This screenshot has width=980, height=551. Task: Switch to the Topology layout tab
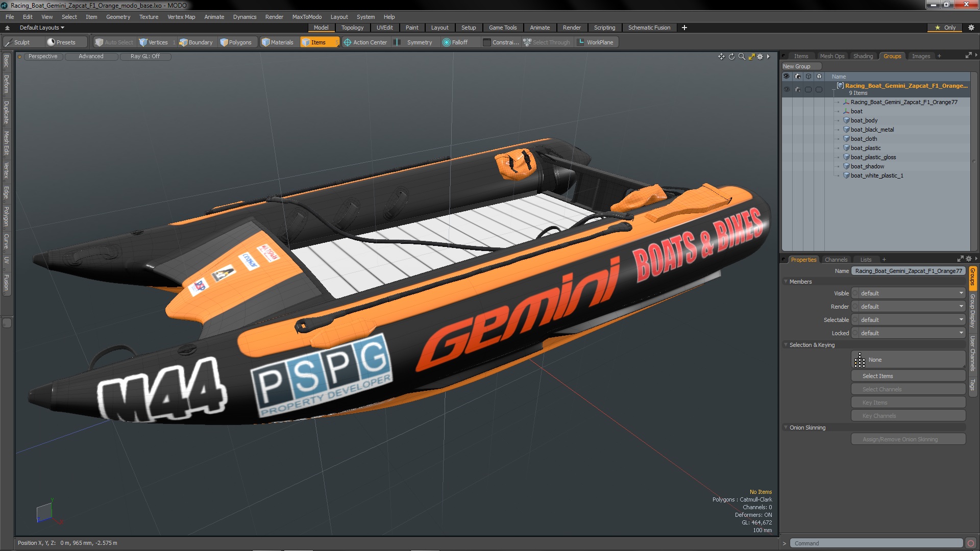352,28
